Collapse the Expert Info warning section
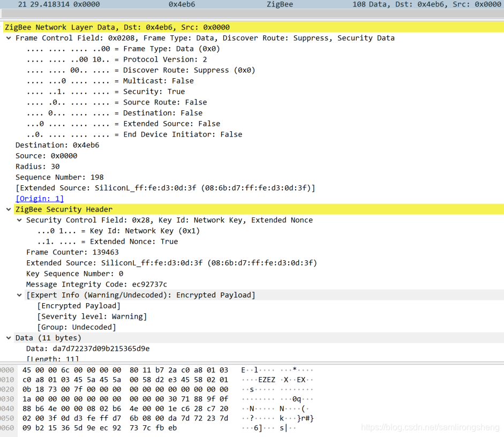This screenshot has width=504, height=437. point(19,295)
